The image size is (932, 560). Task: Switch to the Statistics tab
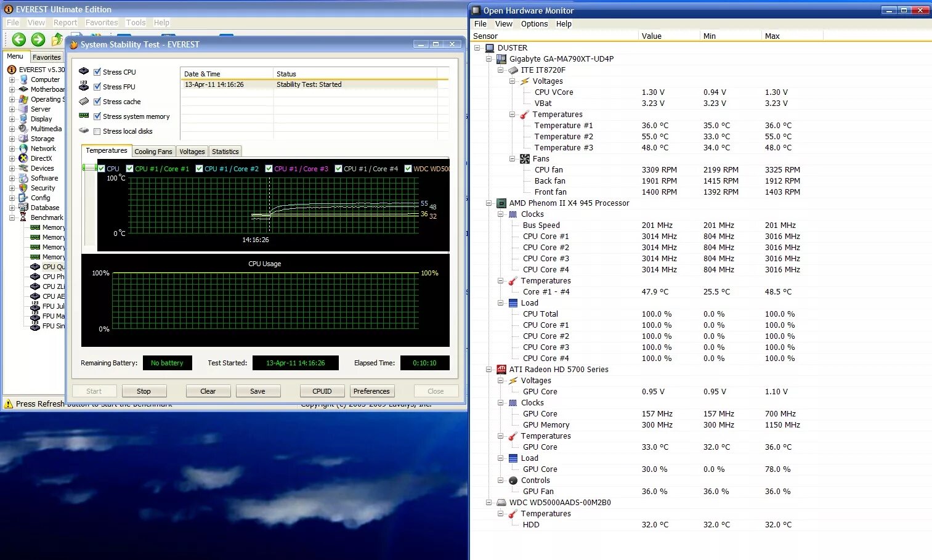coord(225,152)
